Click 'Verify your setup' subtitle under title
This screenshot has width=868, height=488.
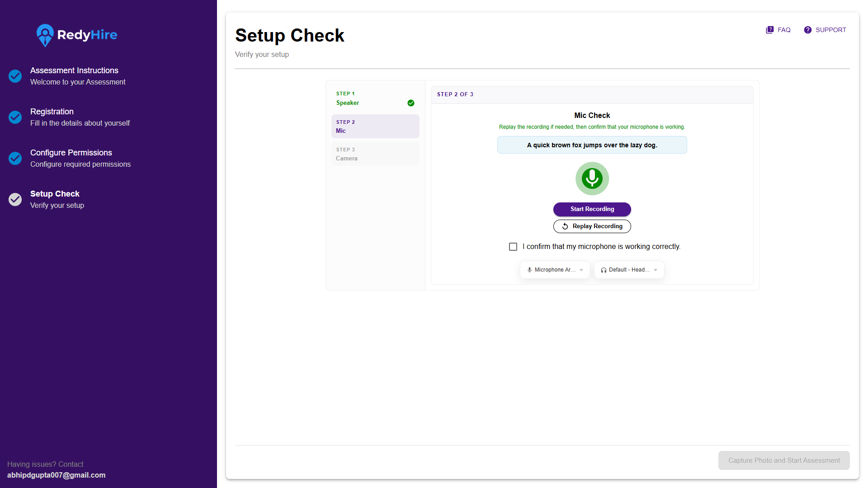click(x=262, y=55)
